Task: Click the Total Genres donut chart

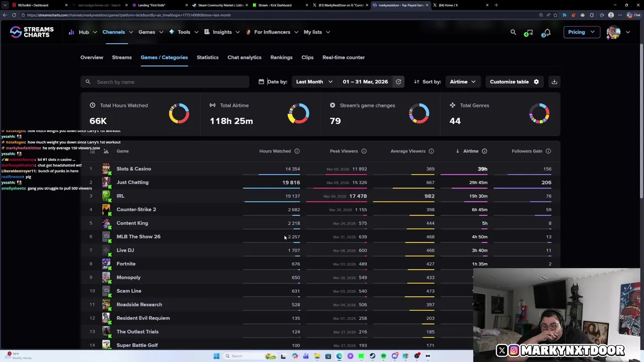Action: [539, 114]
